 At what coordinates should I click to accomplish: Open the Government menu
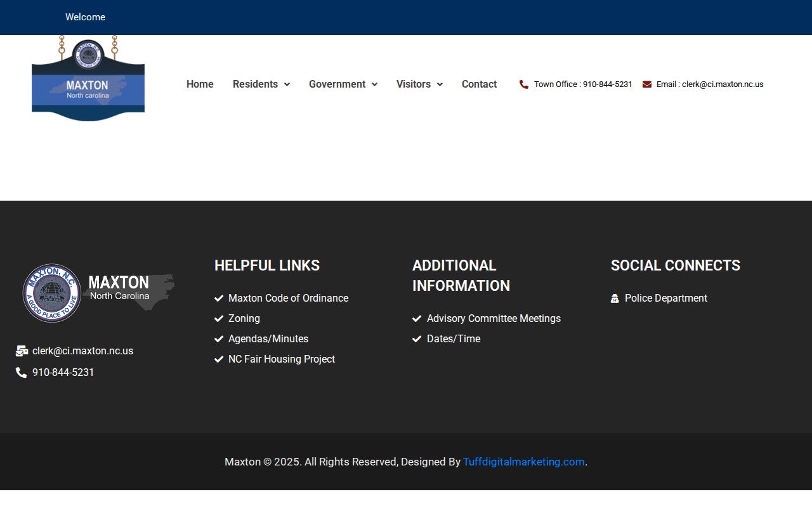[337, 84]
